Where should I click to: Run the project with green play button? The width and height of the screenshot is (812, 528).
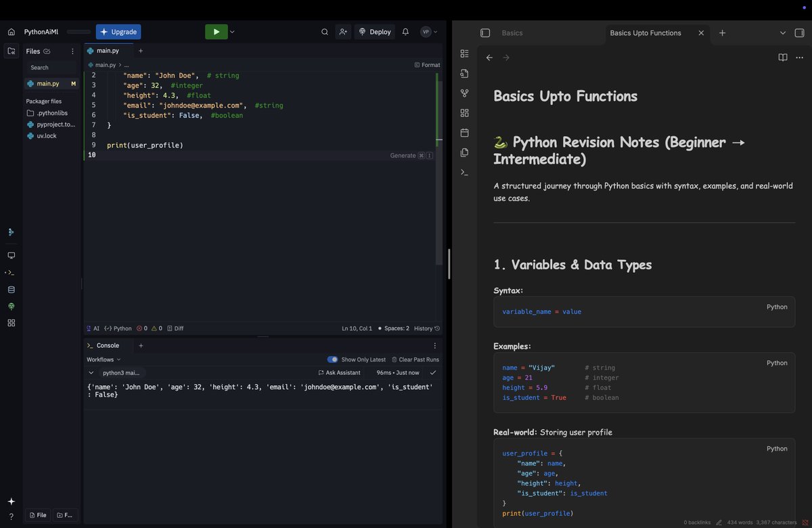pyautogui.click(x=216, y=32)
